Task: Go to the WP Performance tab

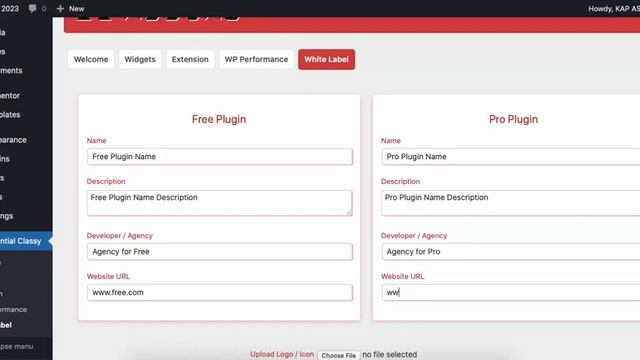Action: click(256, 59)
